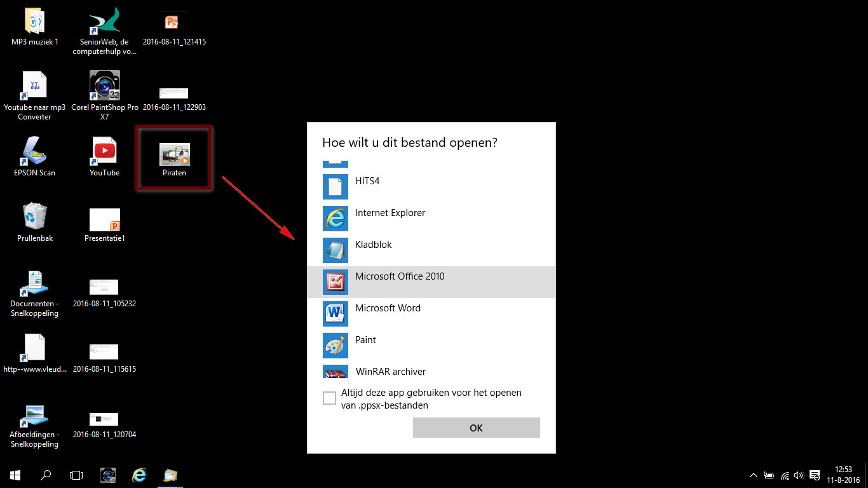Pick the Kladblok notepad icon
868x488 pixels.
click(336, 250)
